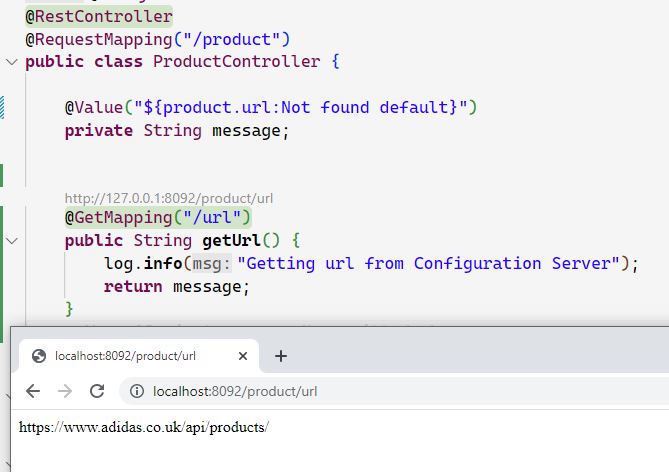Close the localhost:8092/product/url tab
The image size is (669, 472).
243,356
